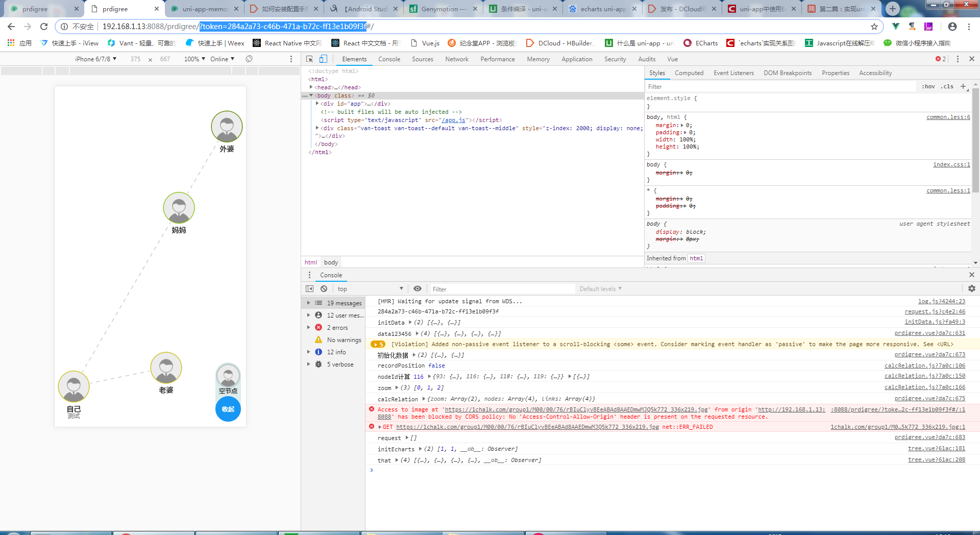Viewport: 980px width, 535px height.
Task: Open DevTools customize menu
Action: click(x=958, y=59)
